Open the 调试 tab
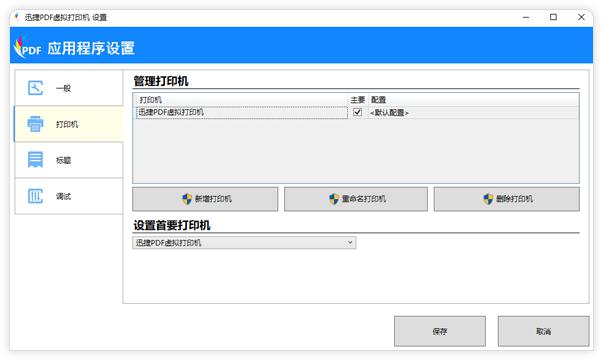 coord(68,196)
